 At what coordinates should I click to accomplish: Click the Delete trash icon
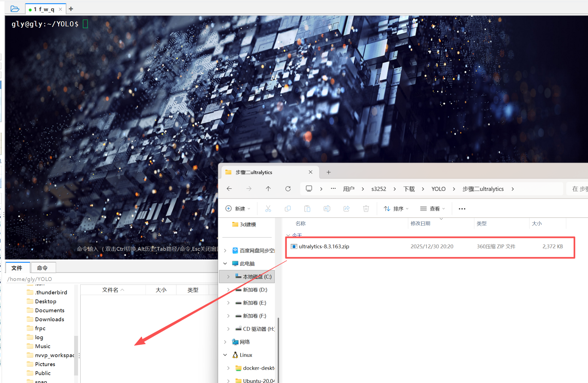(x=366, y=209)
